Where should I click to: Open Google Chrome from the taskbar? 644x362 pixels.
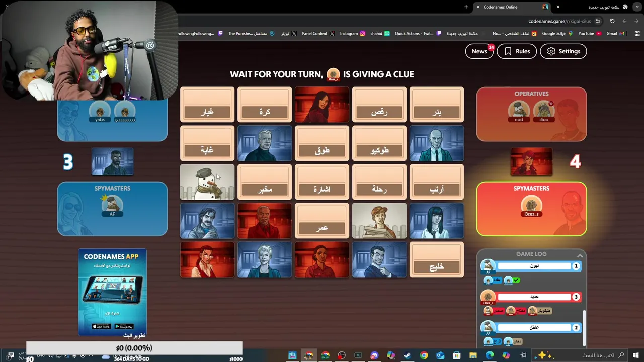[x=424, y=355]
